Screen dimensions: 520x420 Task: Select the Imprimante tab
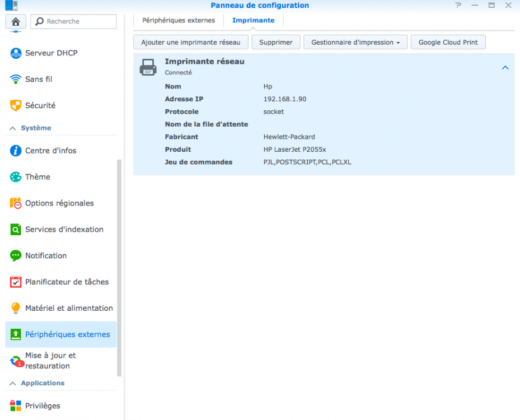(254, 20)
